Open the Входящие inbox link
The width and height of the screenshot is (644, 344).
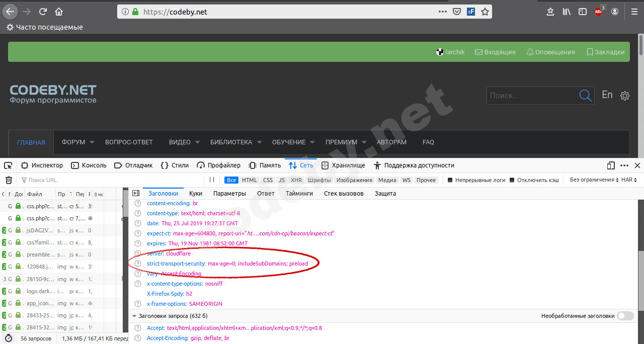(496, 52)
